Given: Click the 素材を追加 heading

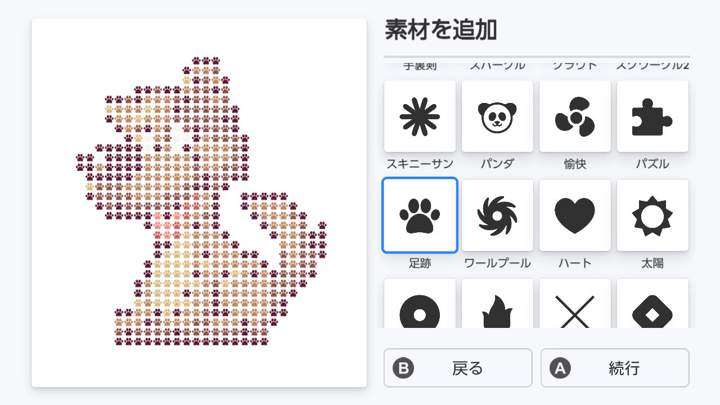Looking at the screenshot, I should coord(441,30).
